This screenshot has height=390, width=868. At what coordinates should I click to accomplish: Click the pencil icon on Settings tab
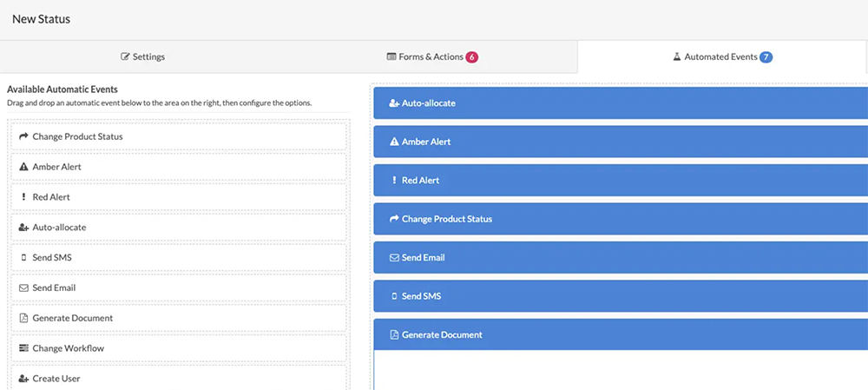click(125, 56)
